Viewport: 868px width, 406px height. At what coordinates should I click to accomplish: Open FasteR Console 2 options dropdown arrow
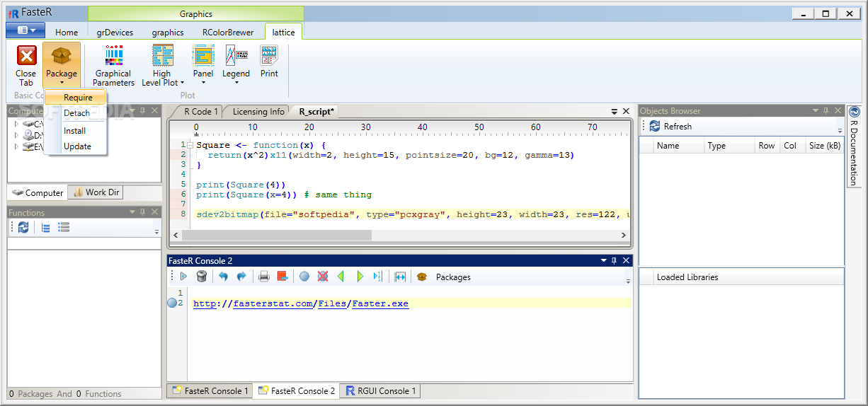click(x=604, y=260)
